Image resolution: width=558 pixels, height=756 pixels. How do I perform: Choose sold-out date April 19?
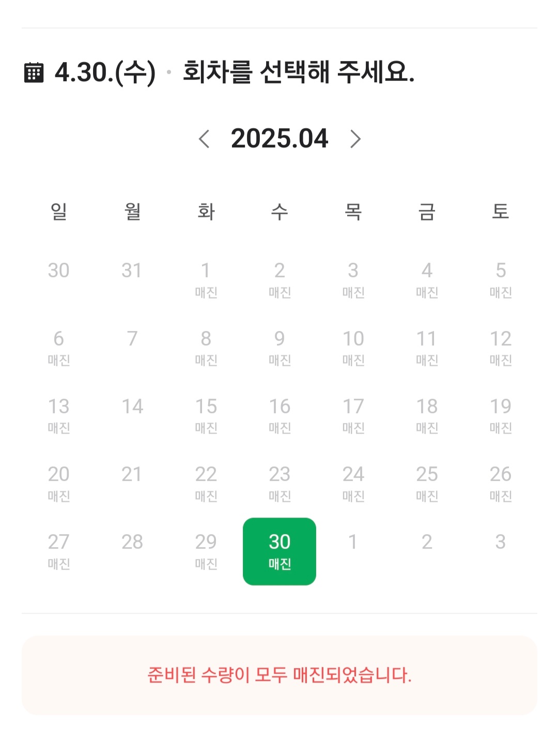501,416
